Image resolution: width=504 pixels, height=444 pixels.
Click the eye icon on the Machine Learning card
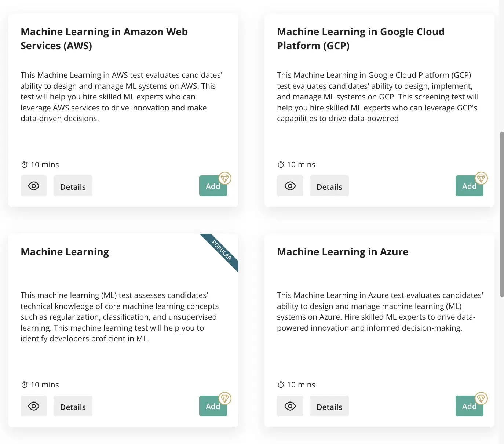point(34,406)
